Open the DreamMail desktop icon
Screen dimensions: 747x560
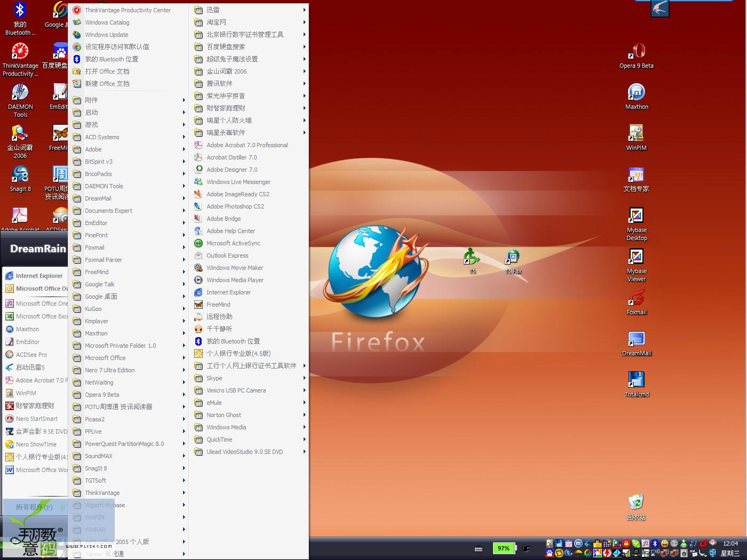636,343
